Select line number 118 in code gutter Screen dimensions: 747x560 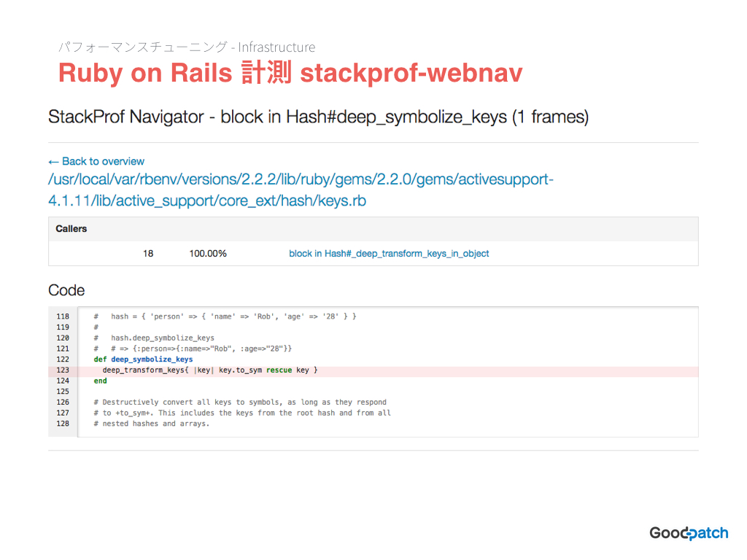[63, 316]
